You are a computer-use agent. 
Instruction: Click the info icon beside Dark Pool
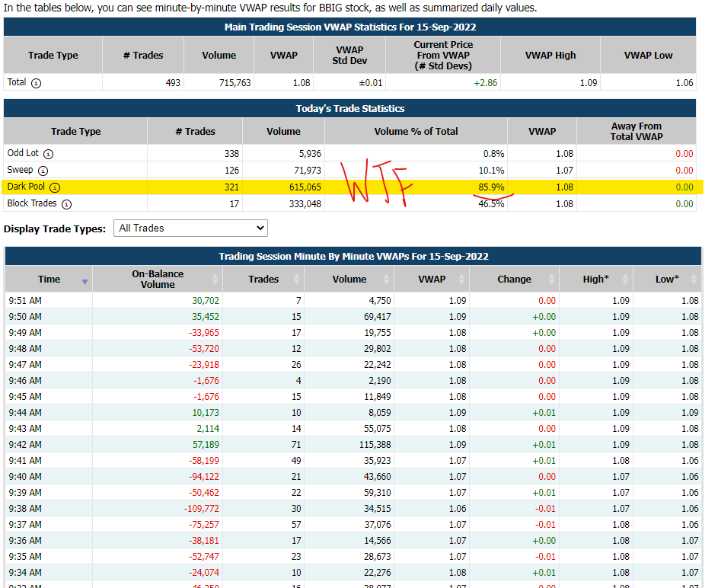(55, 187)
